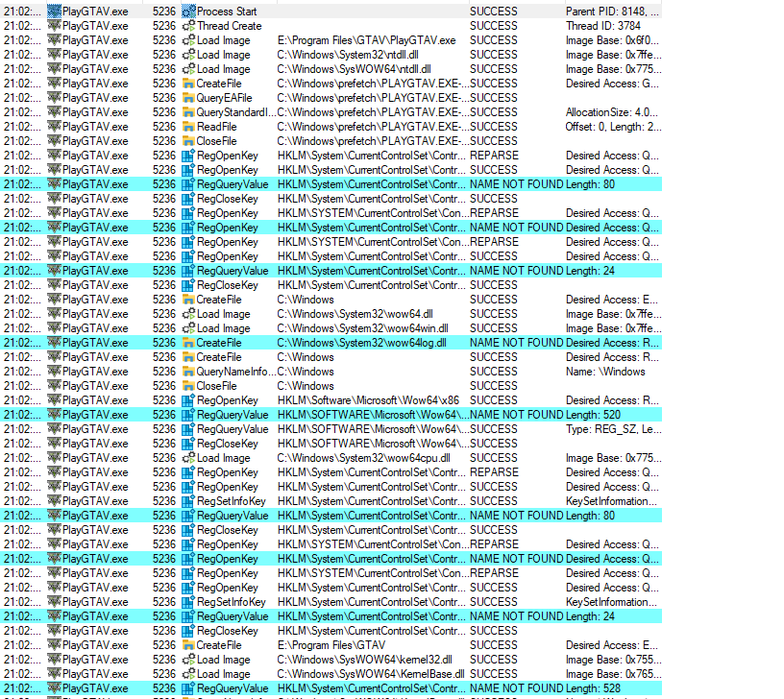
Task: Click SUCCESS result in the Process Start row
Action: point(494,11)
